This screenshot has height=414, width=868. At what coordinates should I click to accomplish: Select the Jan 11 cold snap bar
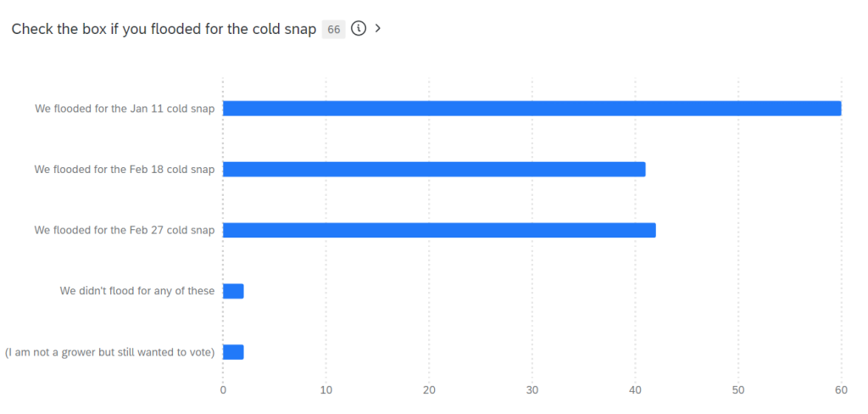click(531, 109)
